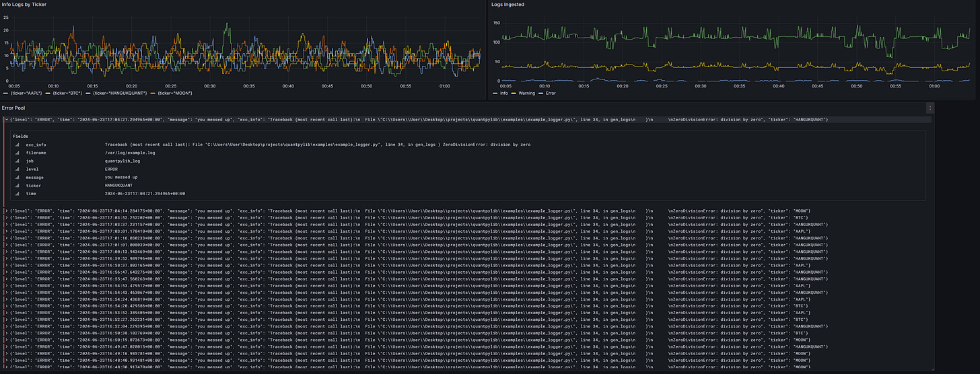Expand the 17:01:01.008039 error log line

click(x=6, y=245)
